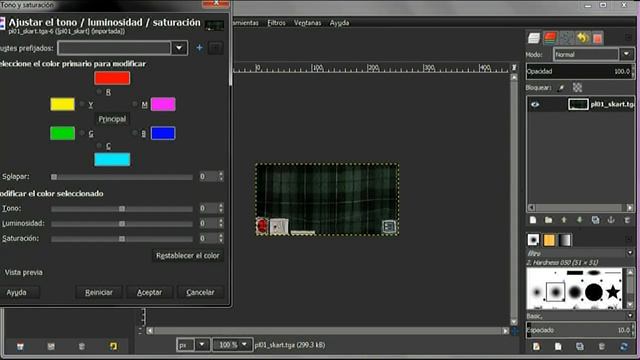Lower the layer with down arrow
This screenshot has width=640, height=360.
580,220
